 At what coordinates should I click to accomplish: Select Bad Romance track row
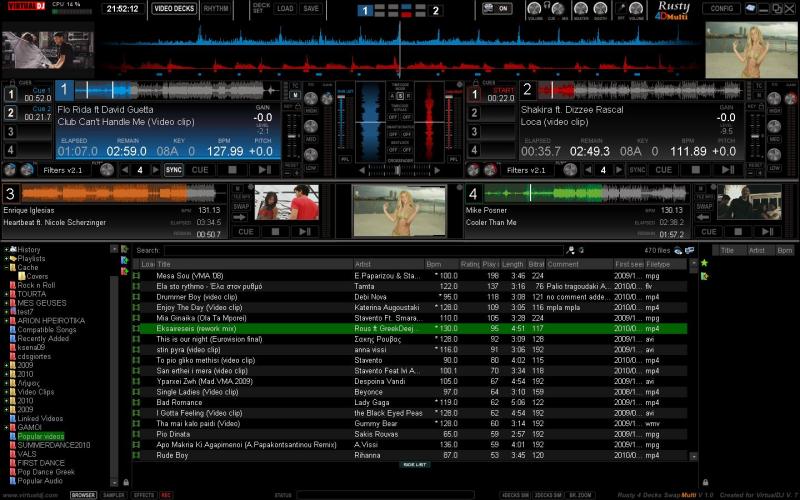tap(410, 403)
